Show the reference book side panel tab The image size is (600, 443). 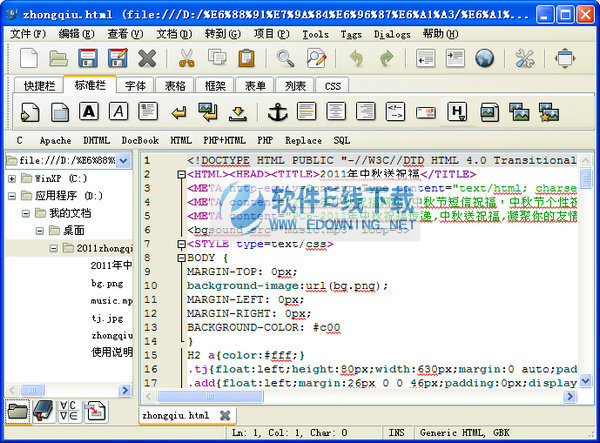[44, 412]
